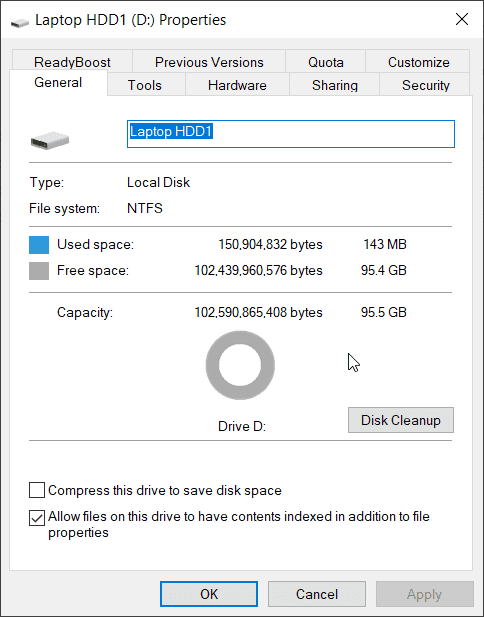Screen dimensions: 484x617
Task: Go to the Customize tab
Action: [x=418, y=62]
